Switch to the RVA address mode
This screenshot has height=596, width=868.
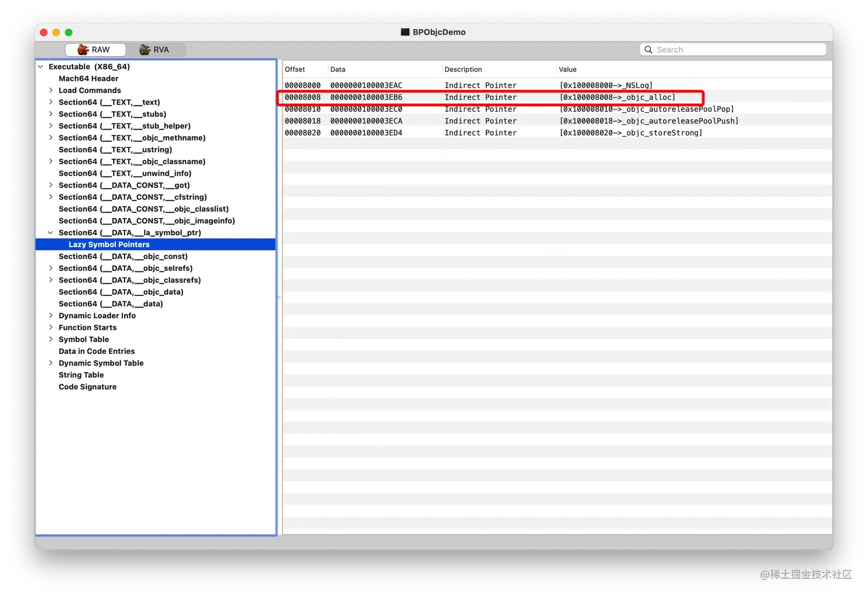pos(155,50)
